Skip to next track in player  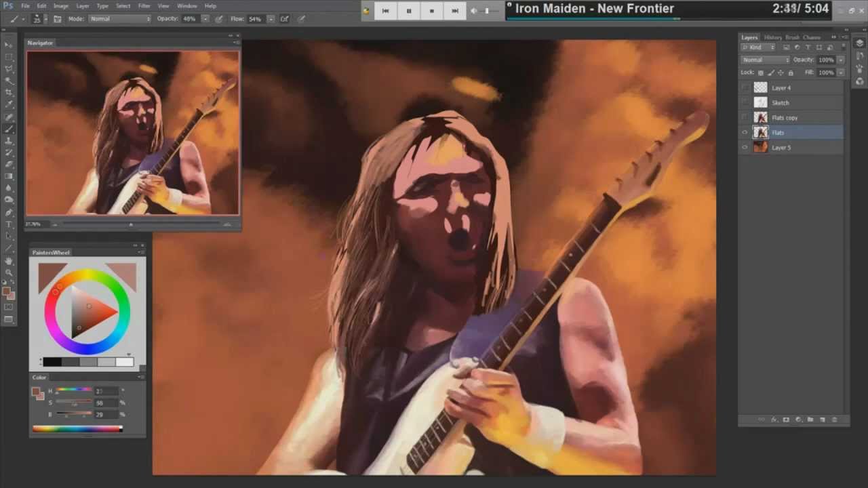pyautogui.click(x=455, y=10)
